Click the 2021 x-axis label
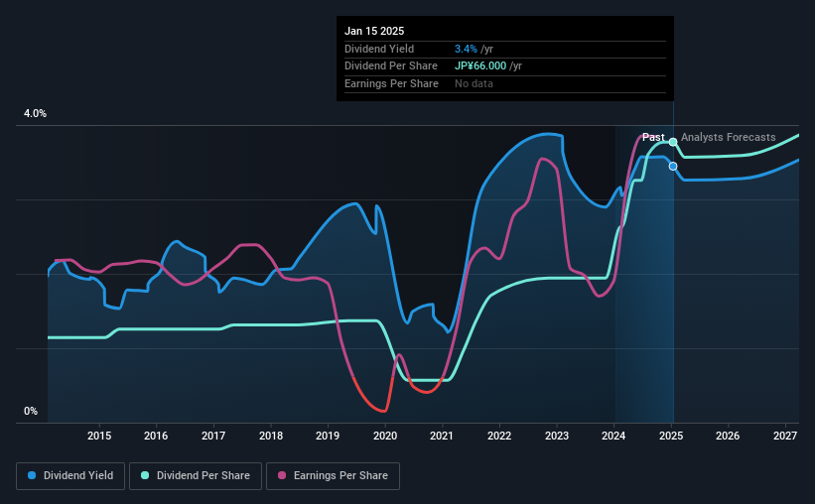The width and height of the screenshot is (815, 504). (442, 436)
